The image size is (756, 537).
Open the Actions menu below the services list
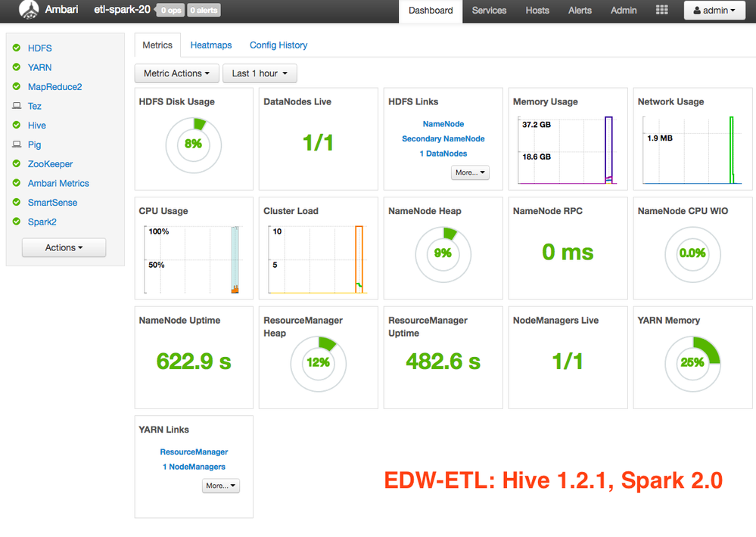pos(64,247)
